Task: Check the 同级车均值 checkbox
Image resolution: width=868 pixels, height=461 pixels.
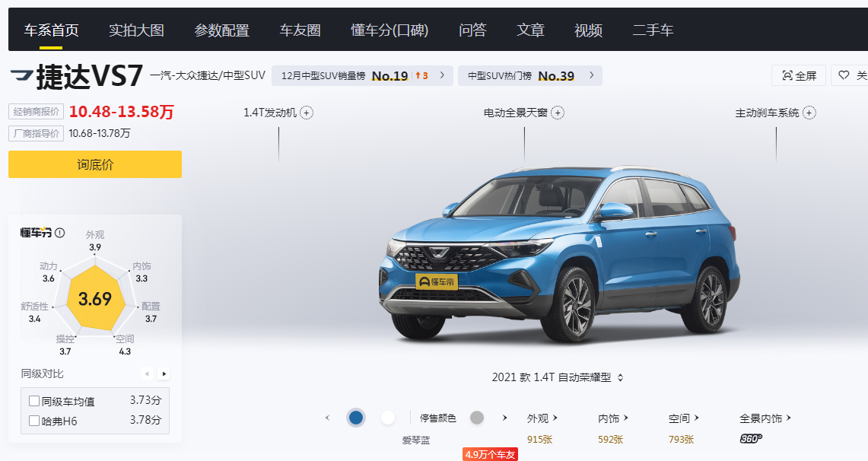Action: pos(33,401)
